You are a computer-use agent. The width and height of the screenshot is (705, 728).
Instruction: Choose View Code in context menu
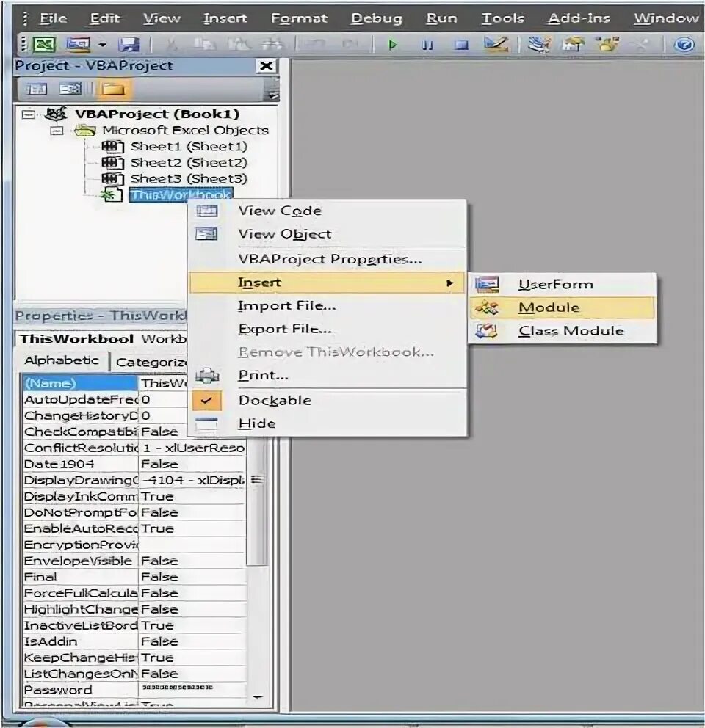(x=328, y=211)
